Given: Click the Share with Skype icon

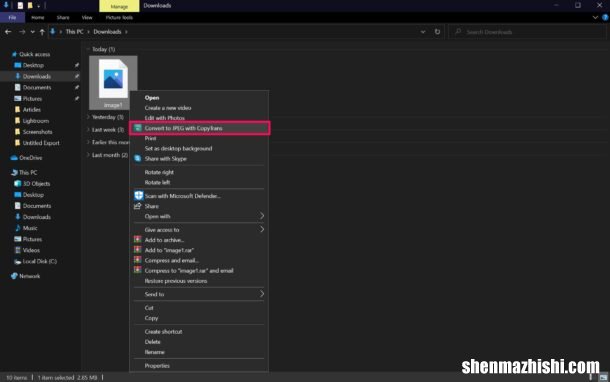Looking at the screenshot, I should tap(138, 159).
